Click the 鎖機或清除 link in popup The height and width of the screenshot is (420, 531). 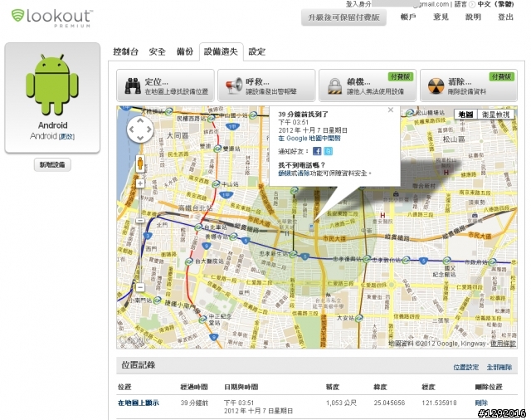tap(294, 173)
